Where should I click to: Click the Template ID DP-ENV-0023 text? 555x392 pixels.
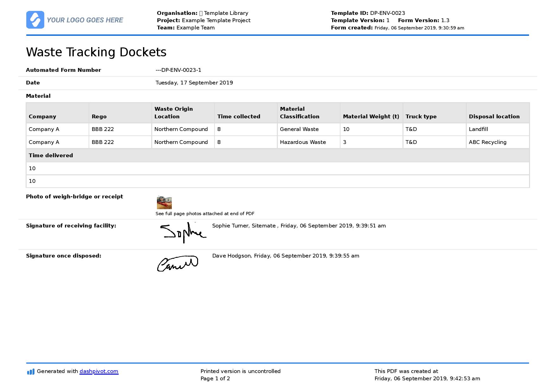368,13
